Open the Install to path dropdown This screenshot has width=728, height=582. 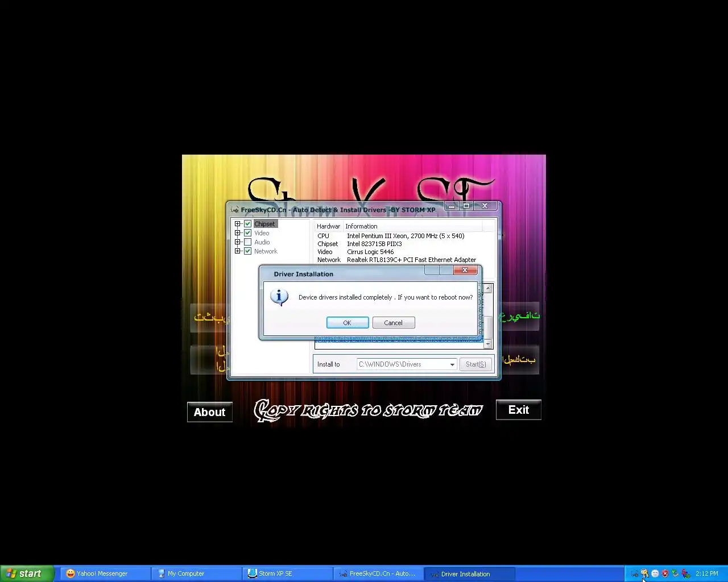452,364
